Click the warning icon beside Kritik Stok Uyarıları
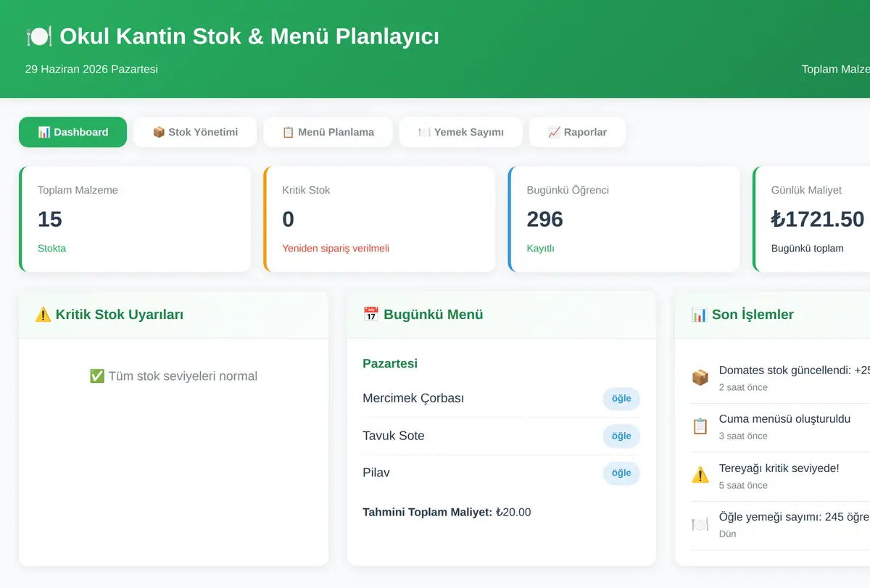This screenshot has width=870, height=588. click(x=43, y=315)
